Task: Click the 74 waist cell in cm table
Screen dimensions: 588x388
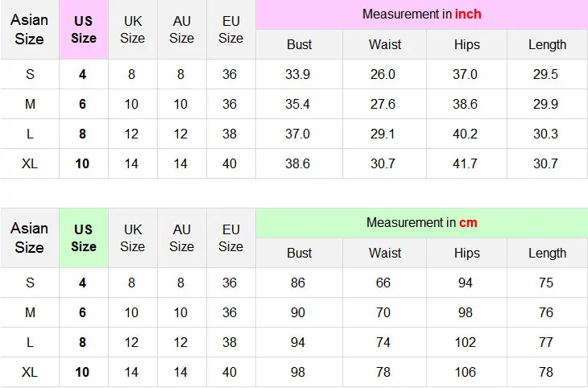Action: pyautogui.click(x=383, y=342)
